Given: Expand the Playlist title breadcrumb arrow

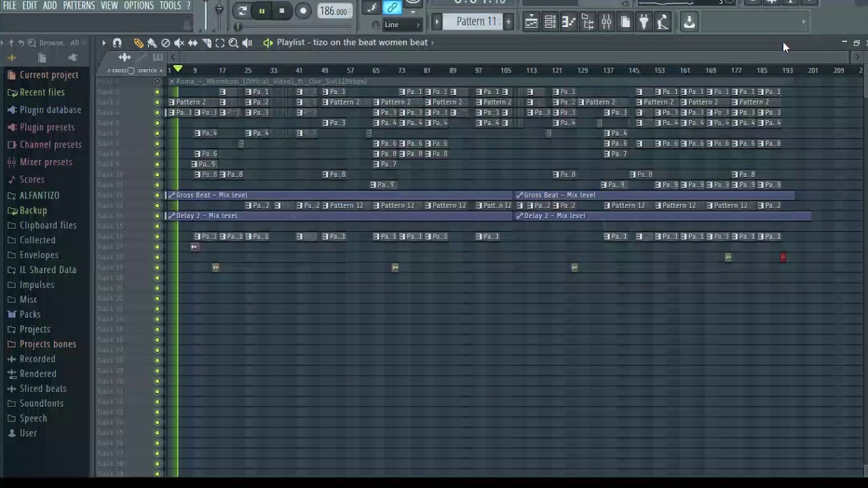Looking at the screenshot, I should [x=433, y=43].
